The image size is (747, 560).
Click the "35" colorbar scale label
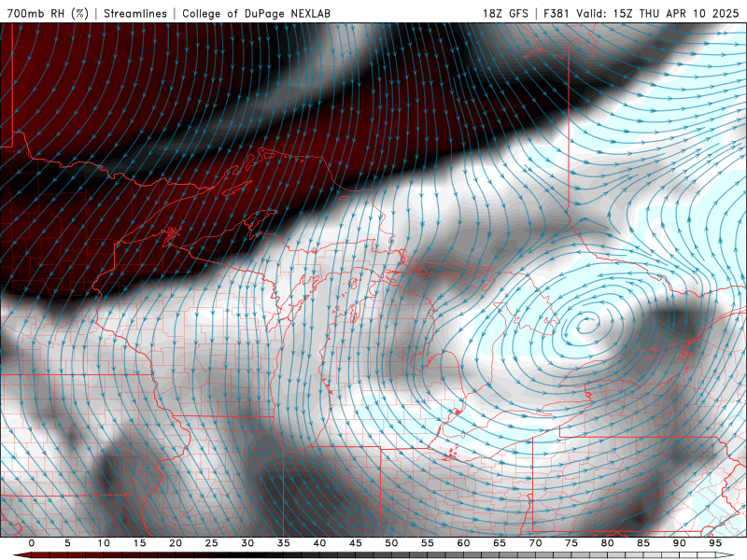pos(284,543)
